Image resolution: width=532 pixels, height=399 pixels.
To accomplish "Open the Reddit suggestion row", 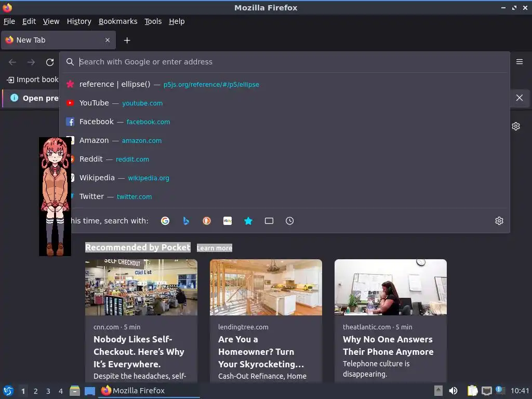I will (x=285, y=159).
